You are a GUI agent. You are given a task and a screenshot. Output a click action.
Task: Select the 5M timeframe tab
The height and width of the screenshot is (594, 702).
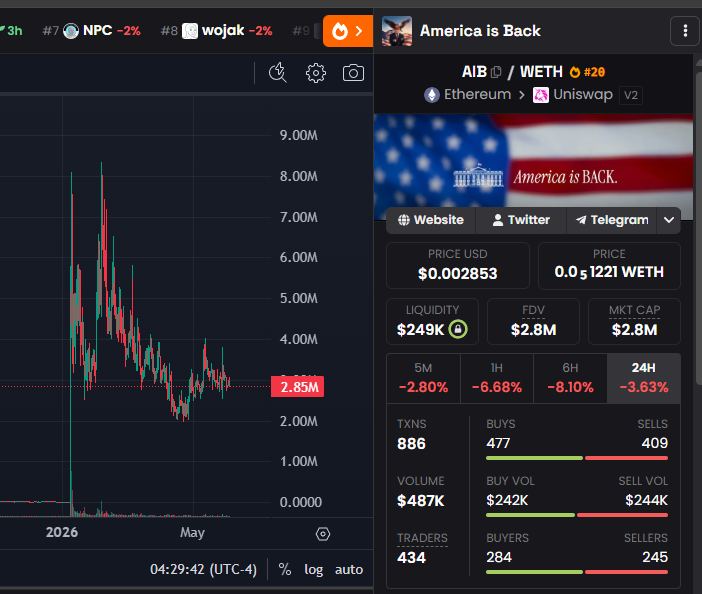[423, 378]
